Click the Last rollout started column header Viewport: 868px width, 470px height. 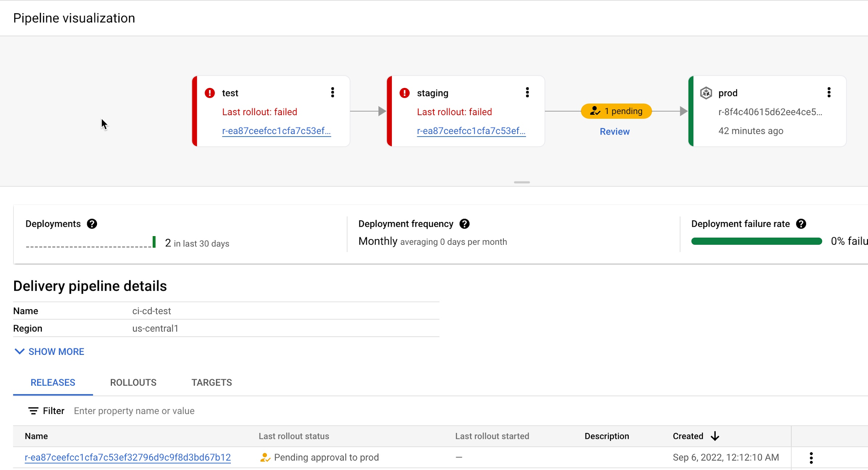(492, 436)
